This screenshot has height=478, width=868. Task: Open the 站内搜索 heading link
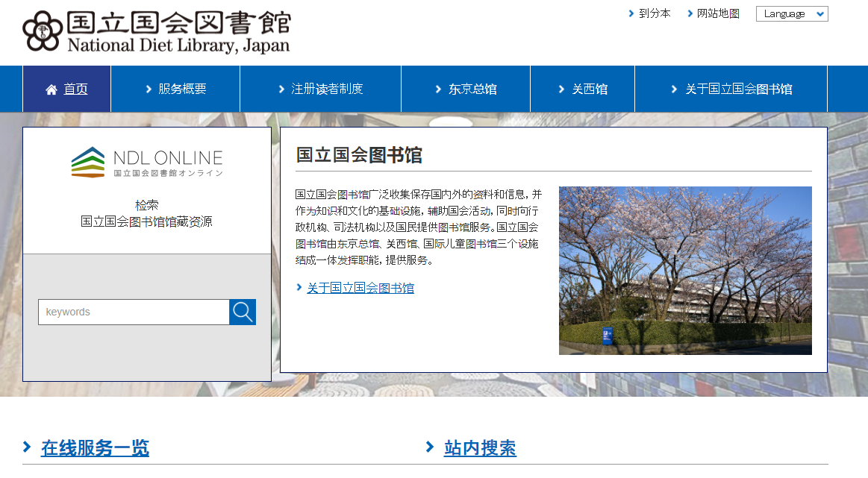coord(480,448)
